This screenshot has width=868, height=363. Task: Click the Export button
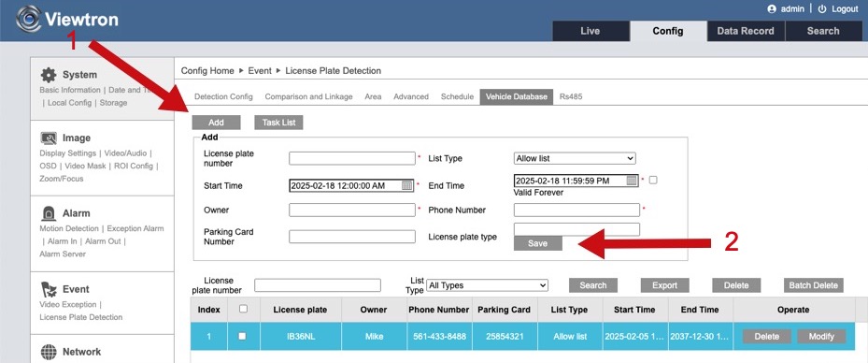pos(665,285)
